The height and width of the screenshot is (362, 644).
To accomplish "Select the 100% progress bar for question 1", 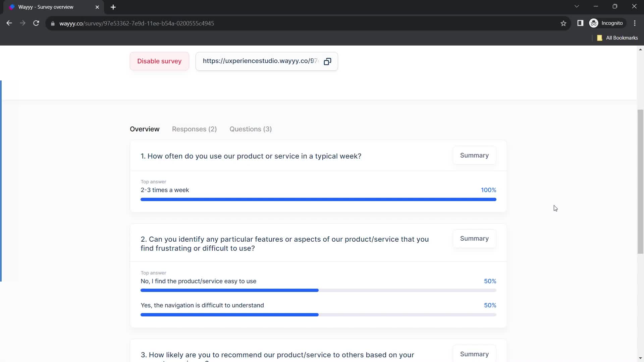I will 319,199.
